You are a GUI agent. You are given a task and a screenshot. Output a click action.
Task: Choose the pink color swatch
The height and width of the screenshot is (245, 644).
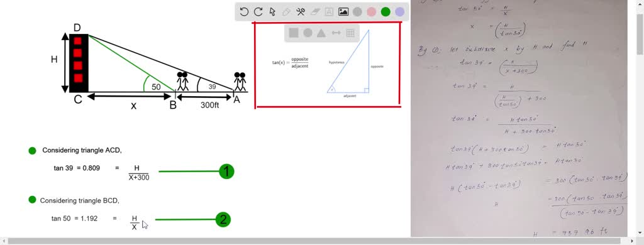coord(371,12)
